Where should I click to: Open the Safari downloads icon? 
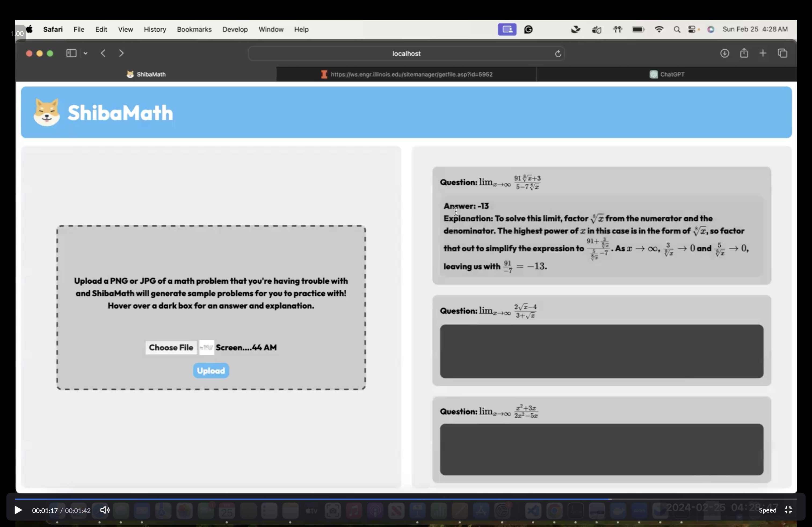(x=724, y=53)
